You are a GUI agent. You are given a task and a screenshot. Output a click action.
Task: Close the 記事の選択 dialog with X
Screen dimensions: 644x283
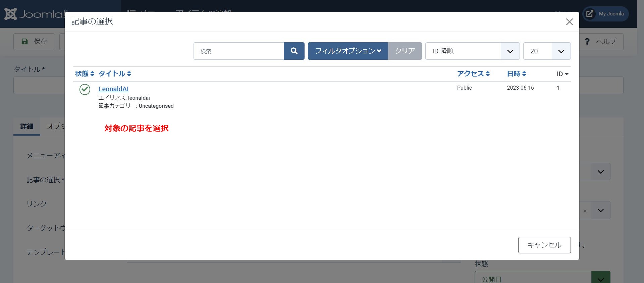(x=569, y=22)
